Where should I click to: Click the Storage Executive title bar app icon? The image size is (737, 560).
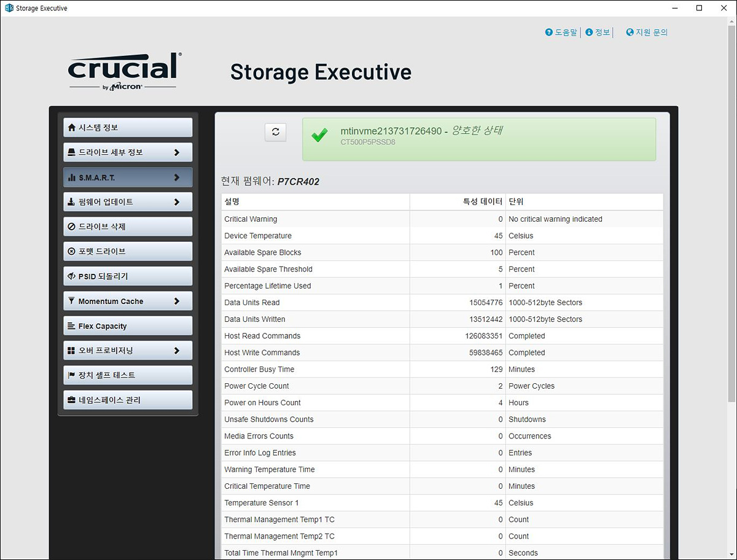9,8
